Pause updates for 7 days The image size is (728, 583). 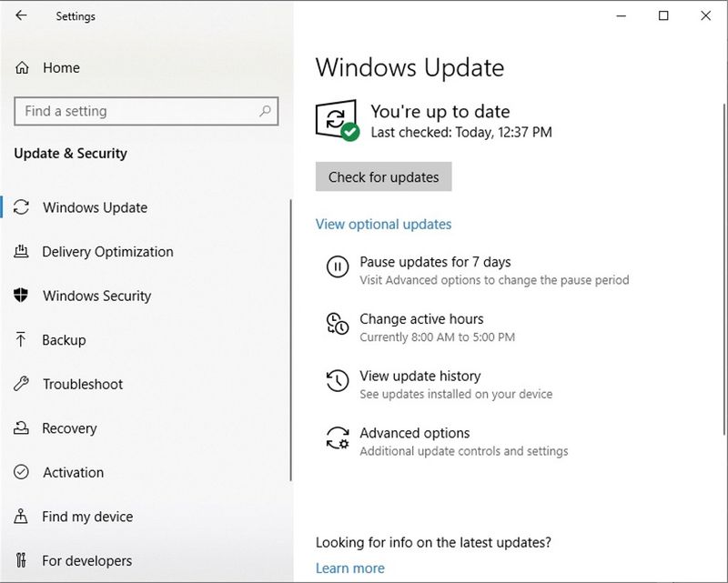coord(435,262)
